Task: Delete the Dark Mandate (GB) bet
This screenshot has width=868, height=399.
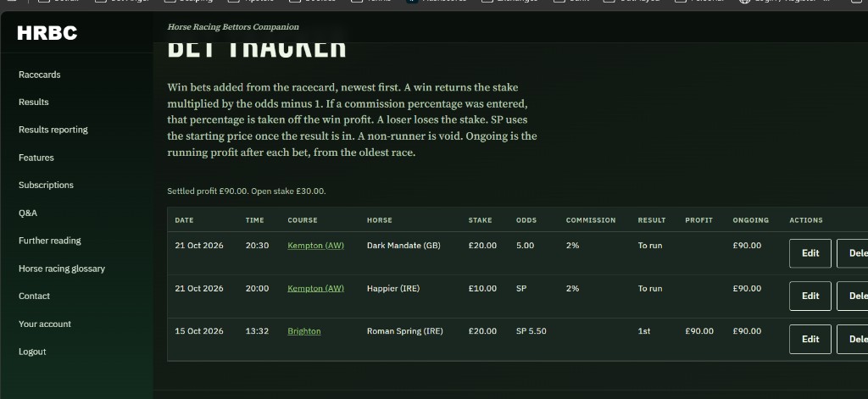Action: [853, 253]
